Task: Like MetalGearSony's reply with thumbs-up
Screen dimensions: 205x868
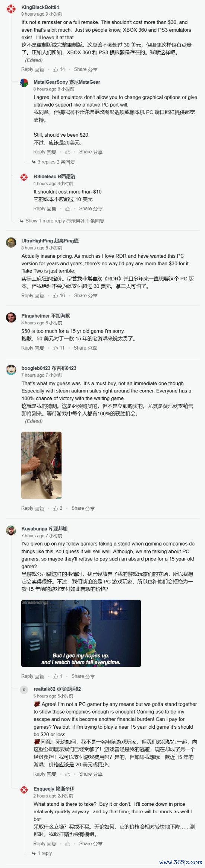Action: 68,152
